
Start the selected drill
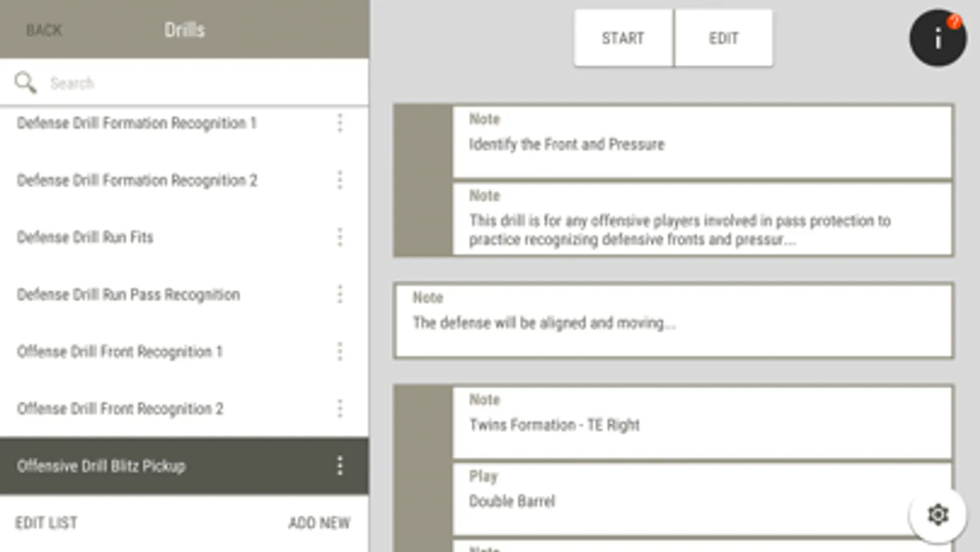622,38
